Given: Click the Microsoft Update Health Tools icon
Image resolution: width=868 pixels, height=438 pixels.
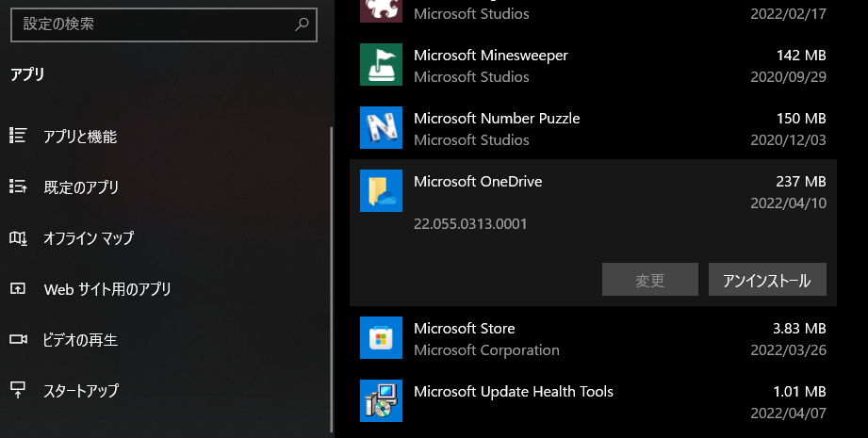Looking at the screenshot, I should (381, 401).
